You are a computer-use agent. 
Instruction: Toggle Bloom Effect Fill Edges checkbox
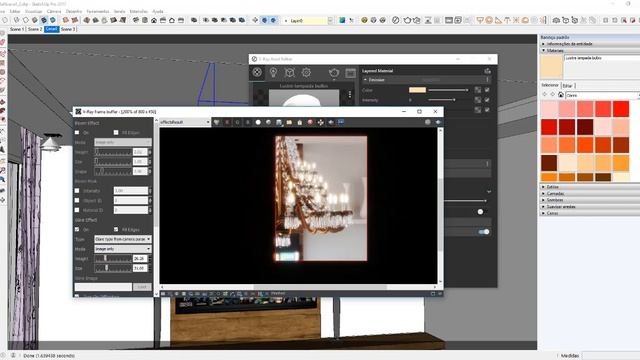click(116, 133)
